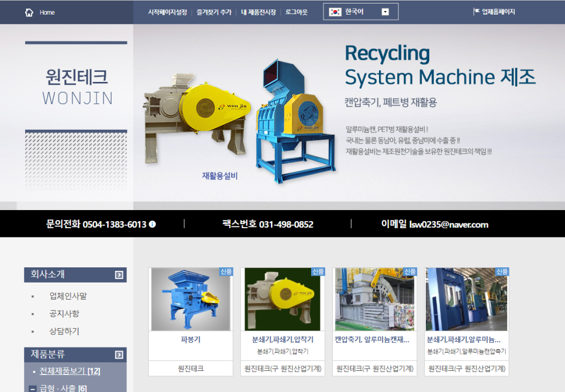The width and height of the screenshot is (565, 392).
Task: Open 상담하기 page
Action: click(x=64, y=331)
